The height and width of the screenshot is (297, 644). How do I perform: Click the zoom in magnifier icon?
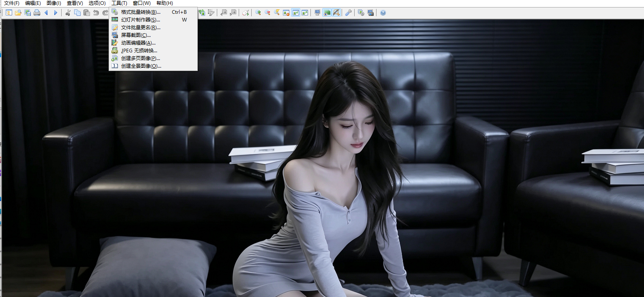(258, 13)
